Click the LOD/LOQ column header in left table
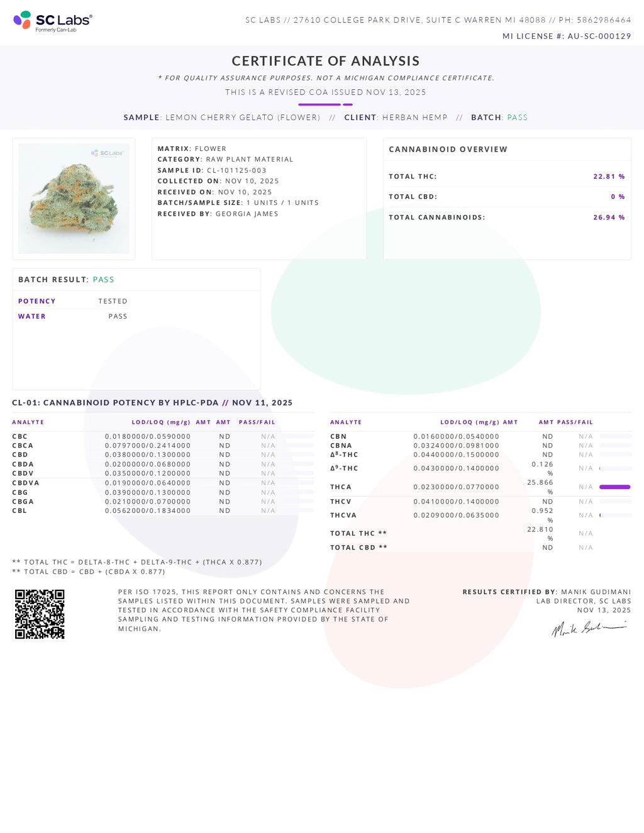This screenshot has height=833, width=644. click(x=160, y=422)
